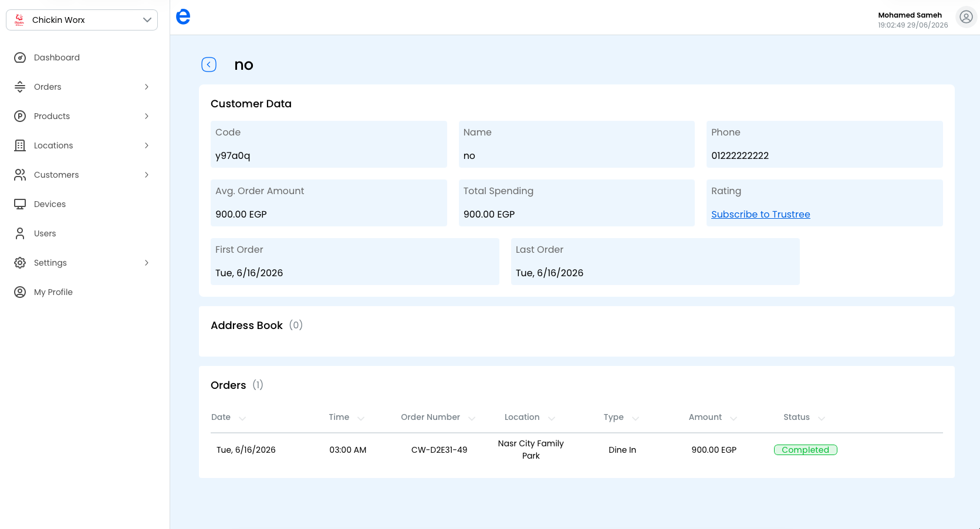Click the Status column header label

tap(796, 417)
